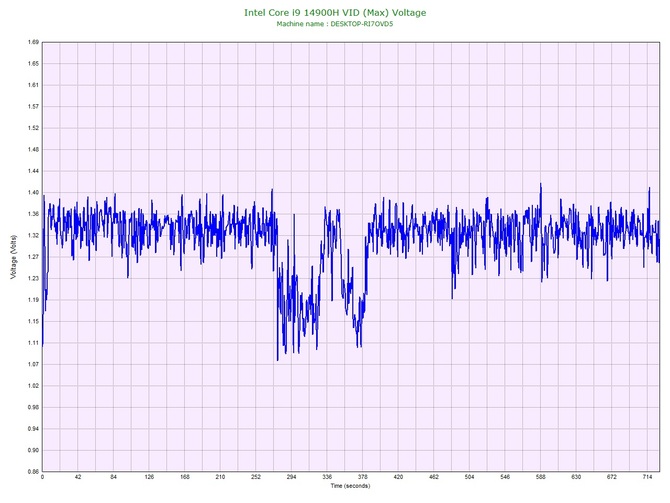This screenshot has height=503, width=670.
Task: Click the 0.94 y-axis tick label
Action: click(x=33, y=429)
